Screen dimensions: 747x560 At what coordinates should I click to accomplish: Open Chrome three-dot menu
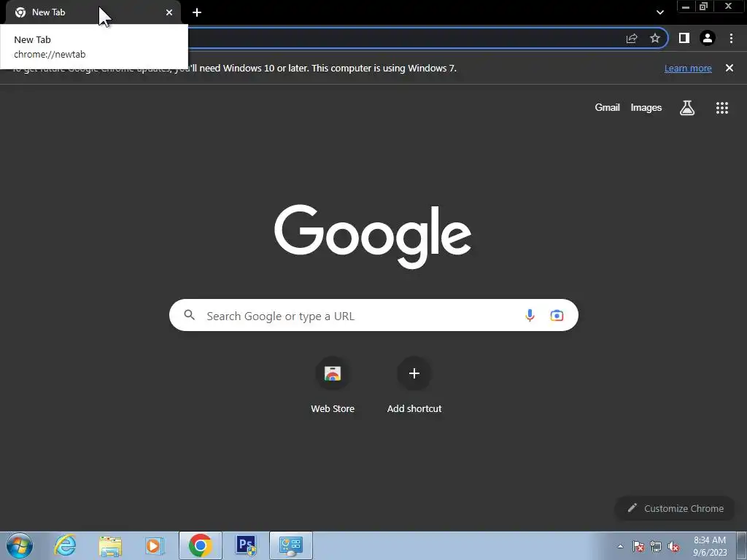[731, 38]
